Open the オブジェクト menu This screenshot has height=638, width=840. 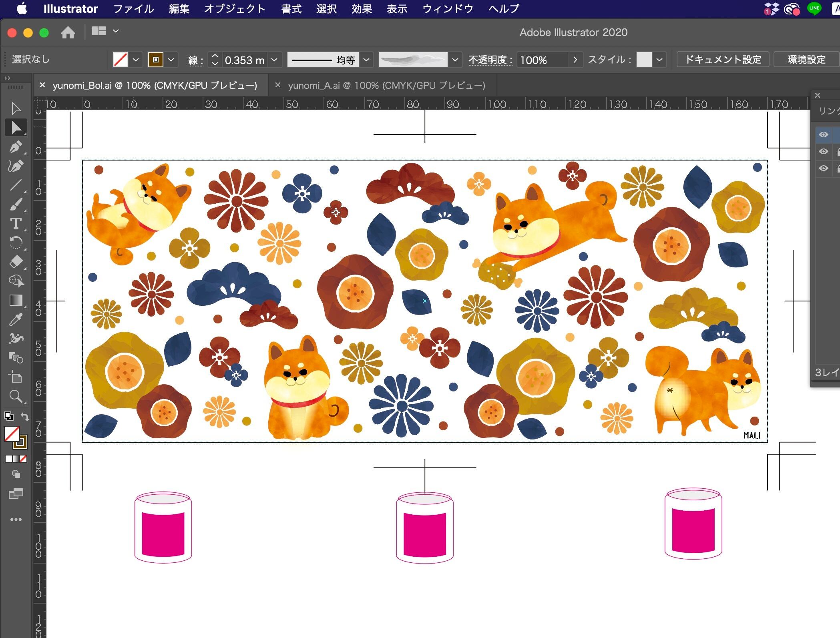click(235, 9)
